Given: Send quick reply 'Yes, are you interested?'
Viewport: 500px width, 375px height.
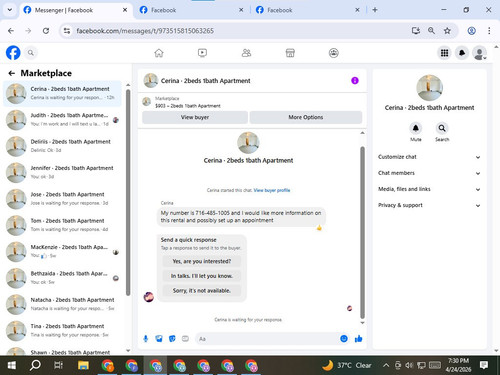Looking at the screenshot, I should point(202,261).
